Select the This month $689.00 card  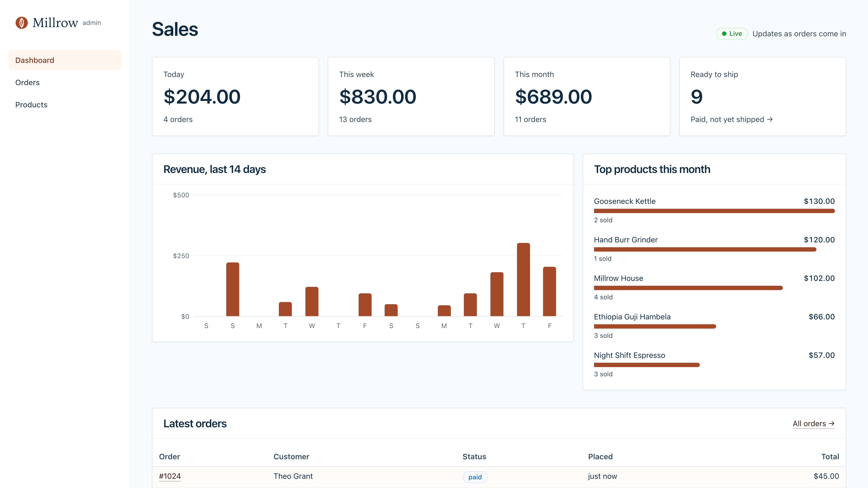tap(587, 97)
